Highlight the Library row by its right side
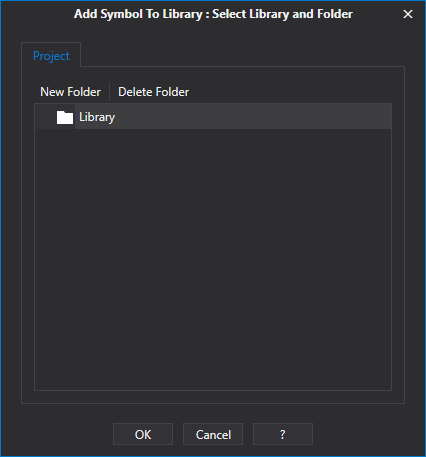Image resolution: width=426 pixels, height=457 pixels. pos(300,116)
